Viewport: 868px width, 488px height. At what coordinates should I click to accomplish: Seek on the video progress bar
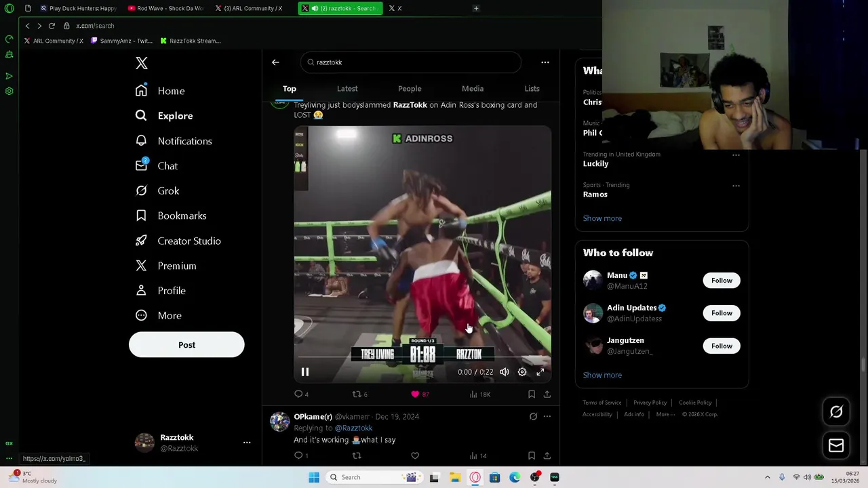[422, 357]
